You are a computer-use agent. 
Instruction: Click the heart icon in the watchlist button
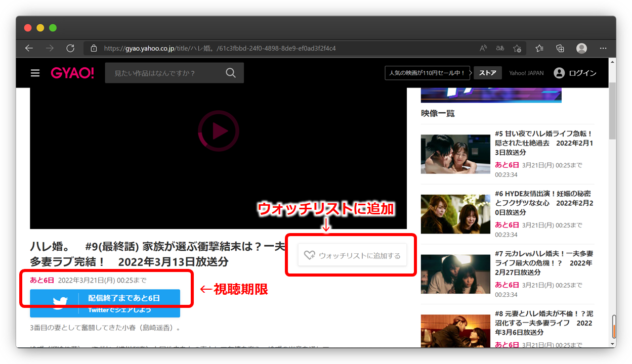tap(310, 255)
